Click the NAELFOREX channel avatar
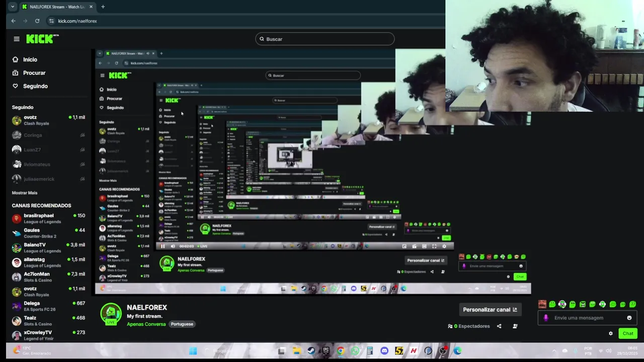The width and height of the screenshot is (644, 362). [x=111, y=314]
